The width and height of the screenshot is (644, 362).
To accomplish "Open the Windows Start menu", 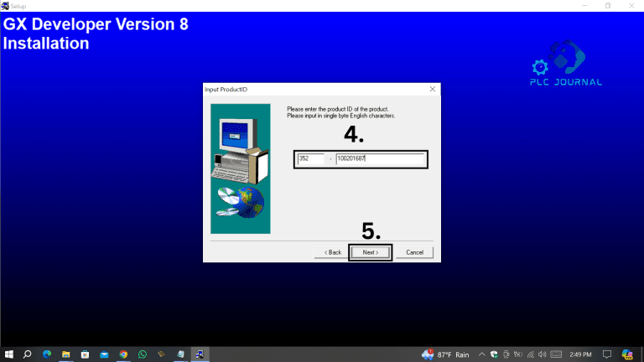I will (8, 354).
